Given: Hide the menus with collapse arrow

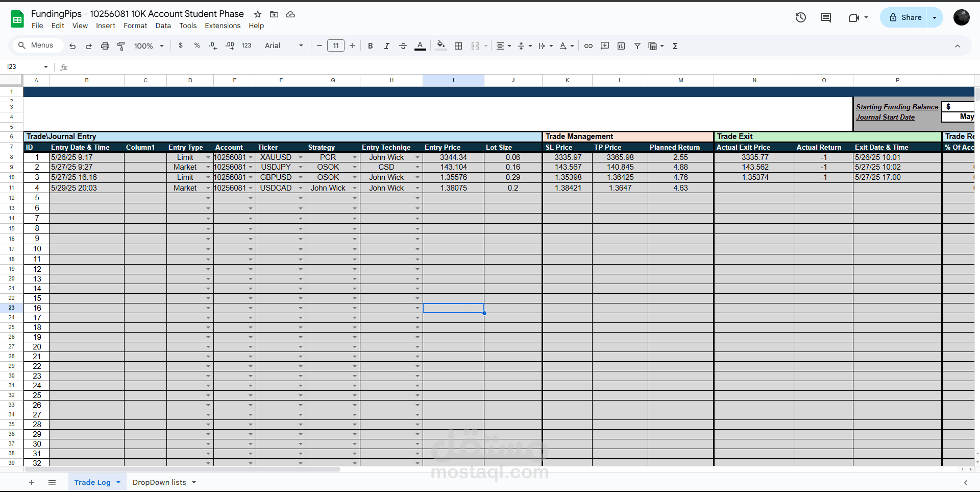Looking at the screenshot, I should click(958, 46).
